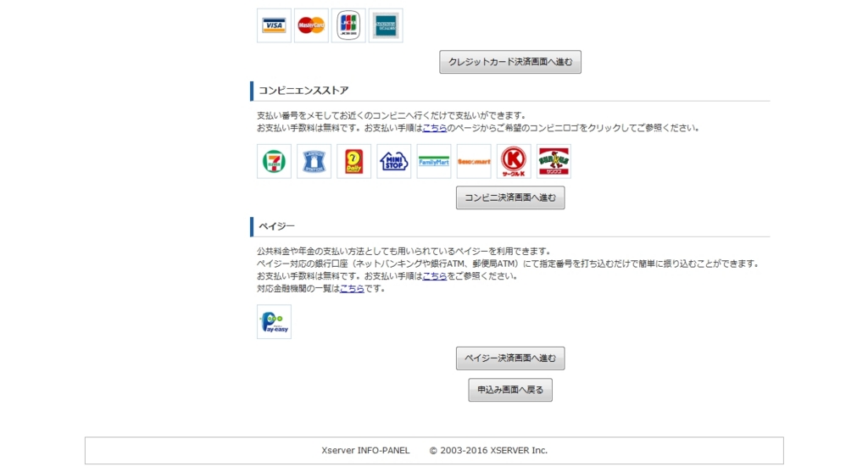
Task: Click the ペイジー section heading
Action: (x=277, y=226)
